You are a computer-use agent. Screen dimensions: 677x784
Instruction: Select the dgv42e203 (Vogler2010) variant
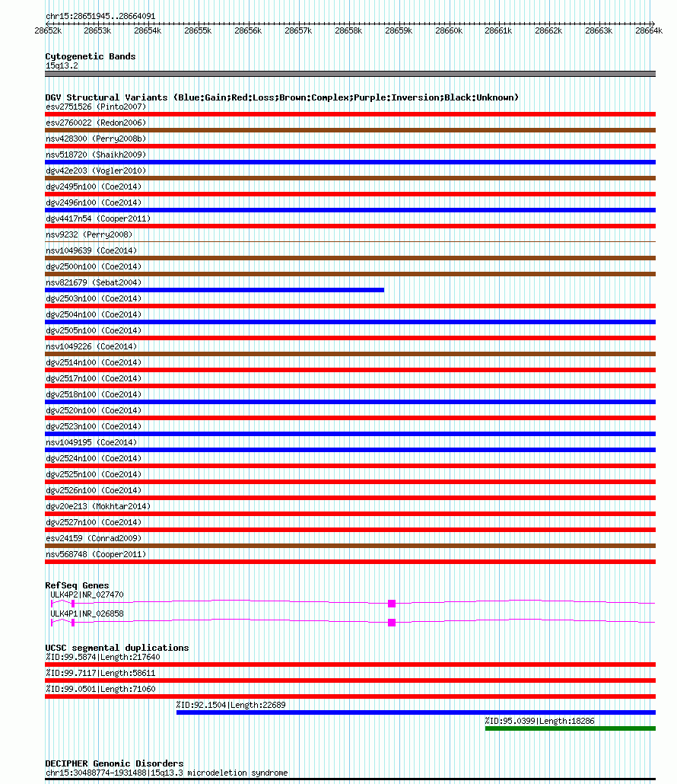coord(96,171)
